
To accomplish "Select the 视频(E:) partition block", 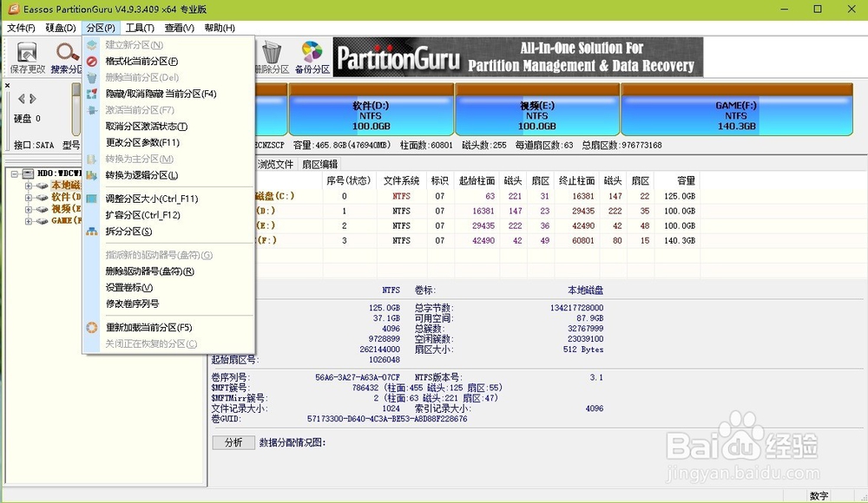I will pyautogui.click(x=537, y=109).
